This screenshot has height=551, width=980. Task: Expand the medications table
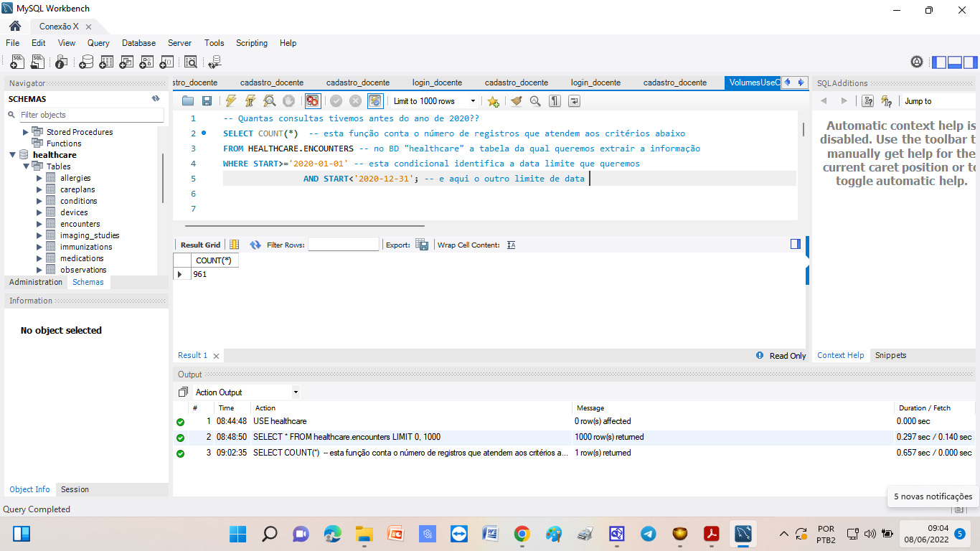[39, 258]
